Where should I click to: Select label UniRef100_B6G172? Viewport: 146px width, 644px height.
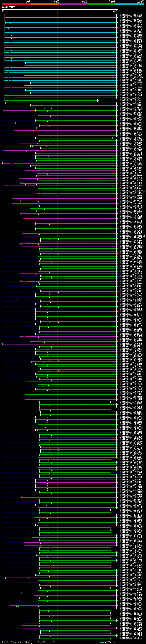click(131, 638)
